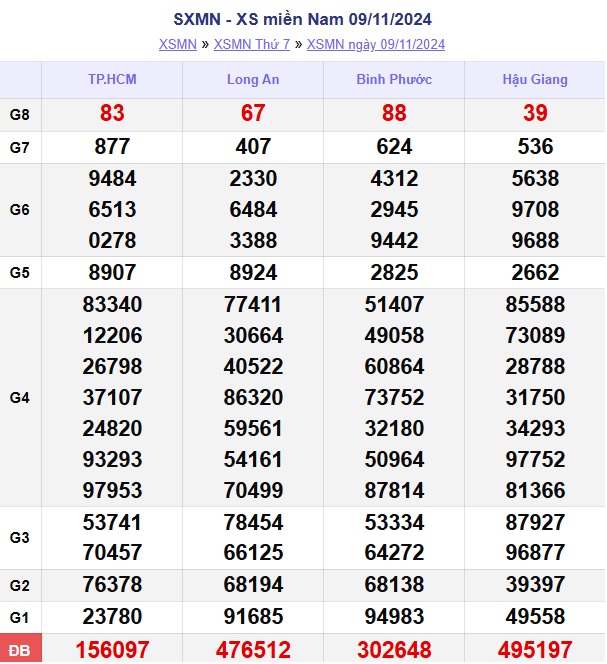Click the red G8 number 83

pos(112,115)
